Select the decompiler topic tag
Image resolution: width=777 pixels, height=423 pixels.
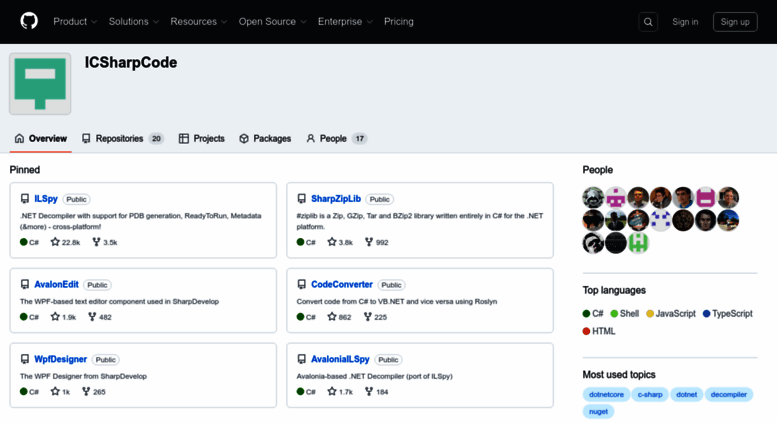pos(728,394)
